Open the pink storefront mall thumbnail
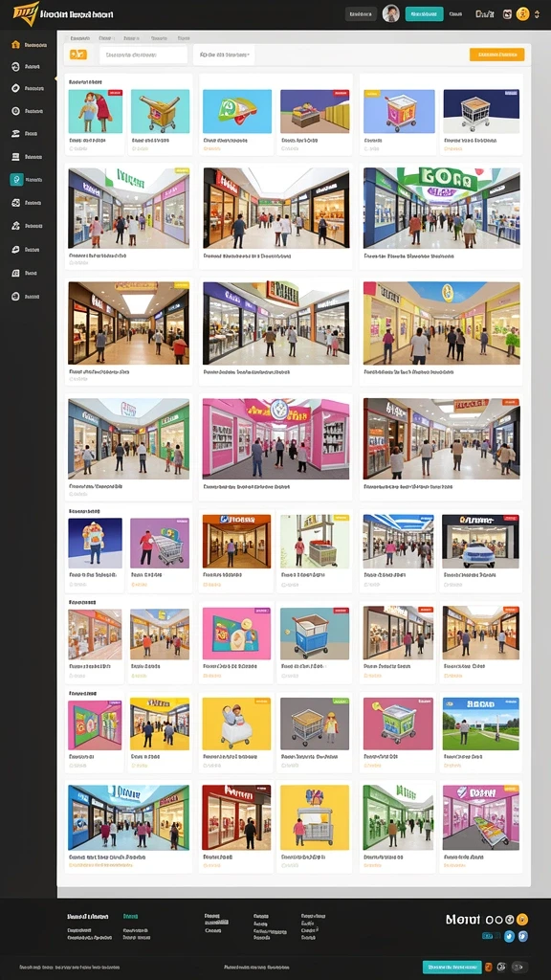Viewport: 551px width, 980px height. 275,438
